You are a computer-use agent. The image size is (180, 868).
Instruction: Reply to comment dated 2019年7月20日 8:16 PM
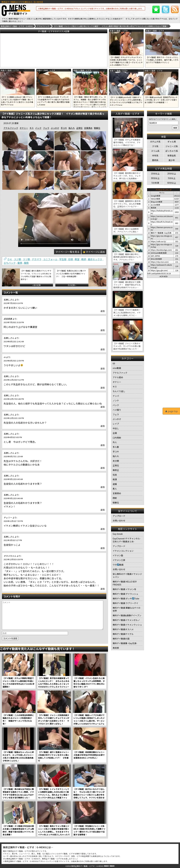[102, 311]
